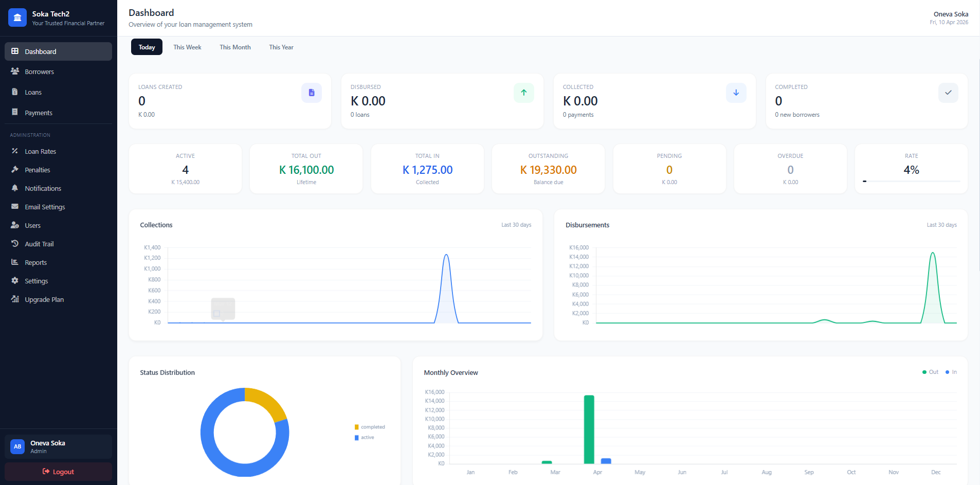The height and width of the screenshot is (485, 980).
Task: Open the Borrowers section from the sidebar
Action: pyautogui.click(x=40, y=71)
